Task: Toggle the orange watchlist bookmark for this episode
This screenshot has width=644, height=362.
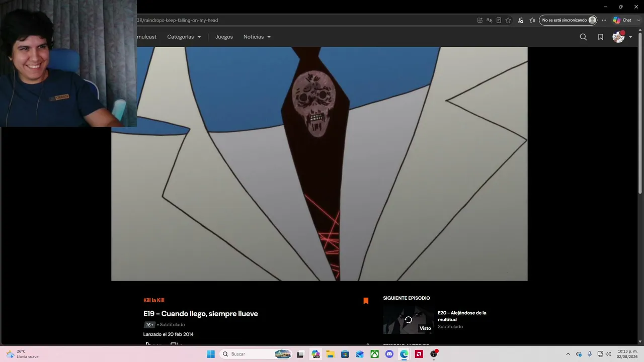Action: 366,301
